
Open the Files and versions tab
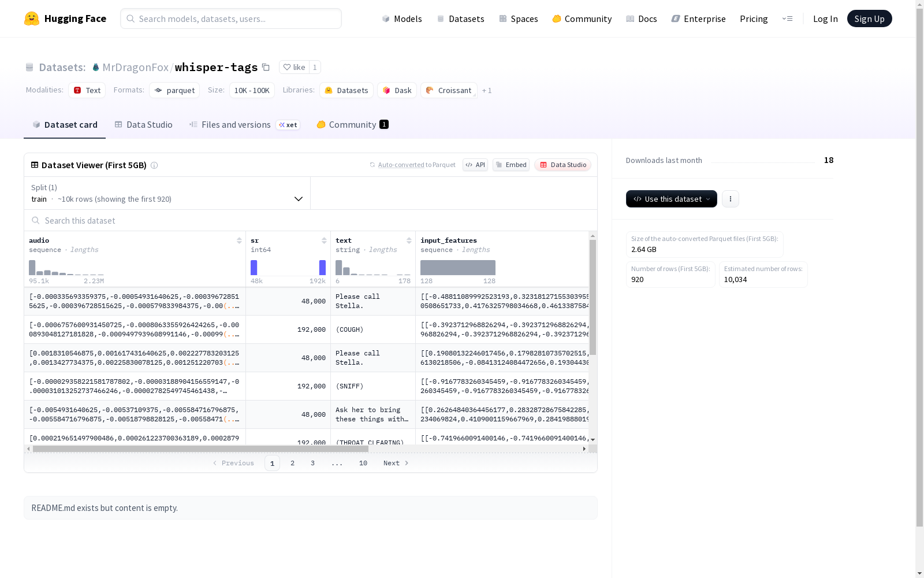[x=244, y=124]
